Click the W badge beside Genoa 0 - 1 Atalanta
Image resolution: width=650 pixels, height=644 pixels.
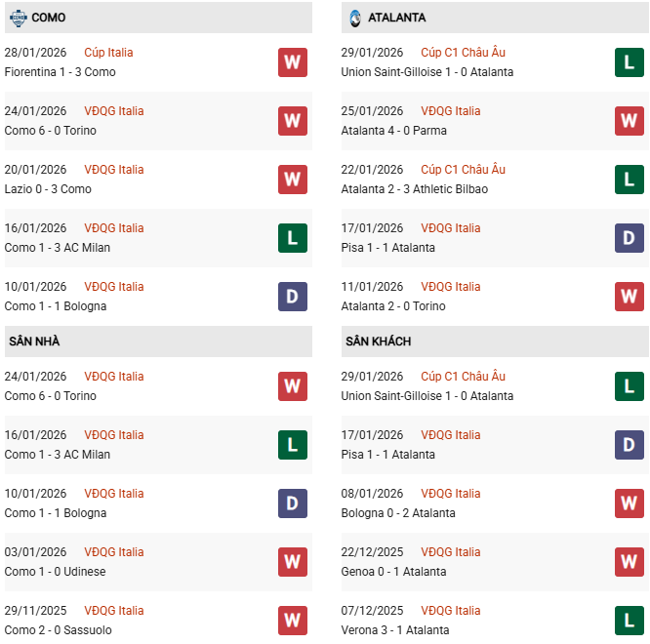tap(630, 562)
